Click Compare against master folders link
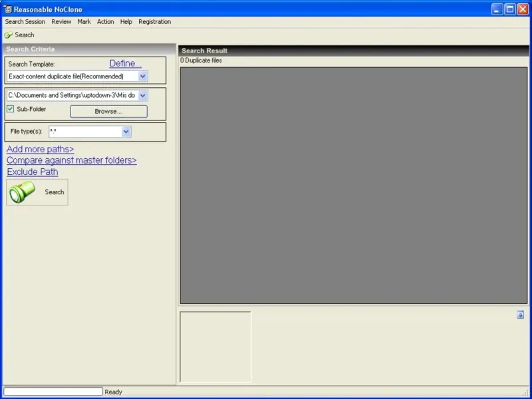 click(72, 160)
